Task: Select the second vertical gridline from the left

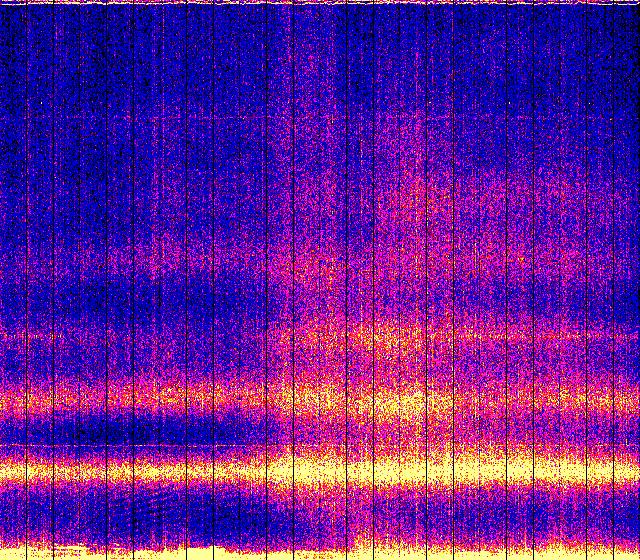Action: [x=53, y=280]
